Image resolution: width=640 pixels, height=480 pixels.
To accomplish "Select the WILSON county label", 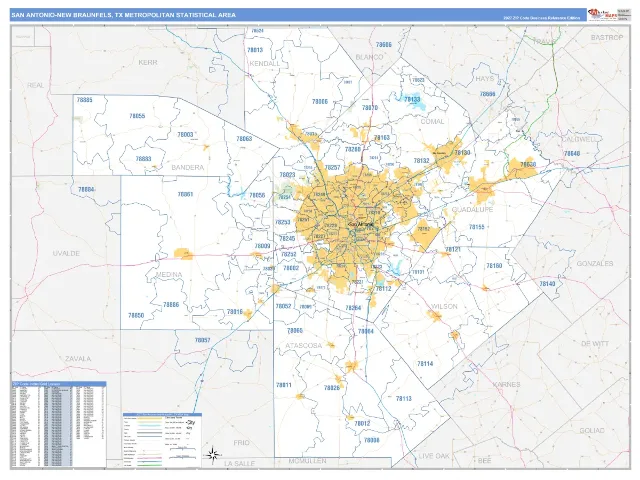I will tap(444, 307).
